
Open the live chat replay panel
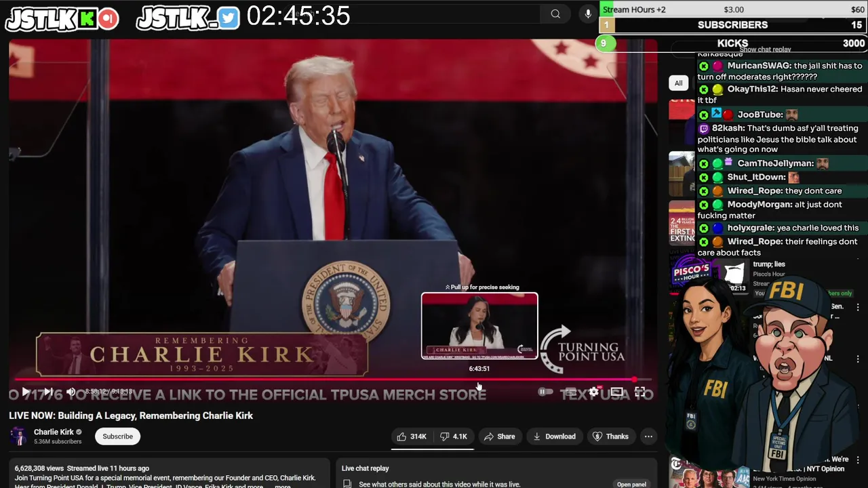point(631,484)
